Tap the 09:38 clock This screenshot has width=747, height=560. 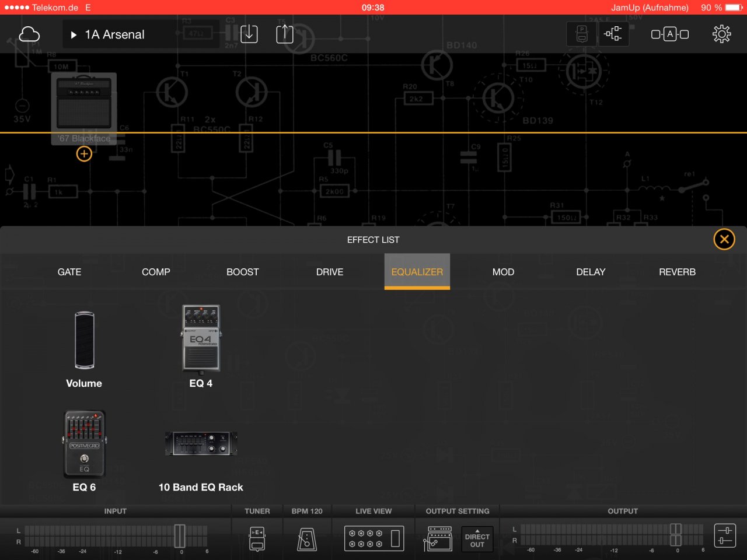point(373,8)
